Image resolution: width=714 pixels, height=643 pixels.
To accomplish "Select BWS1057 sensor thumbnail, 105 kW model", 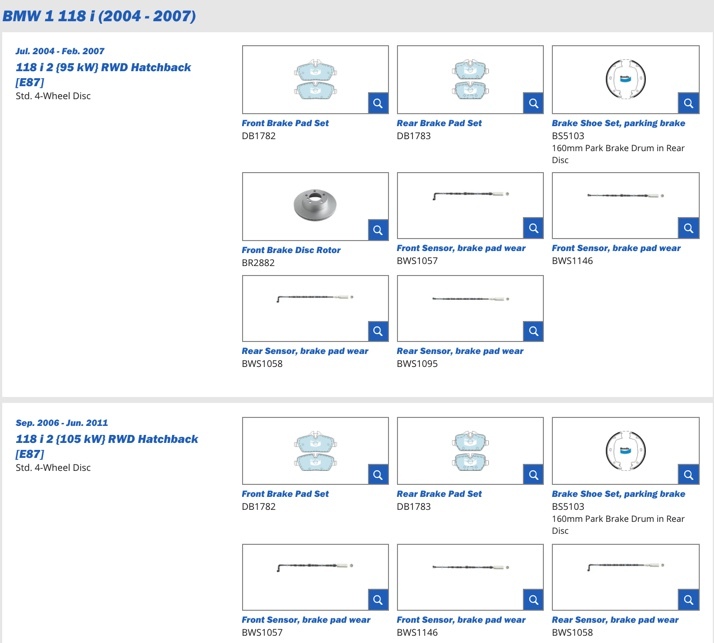I will point(315,577).
